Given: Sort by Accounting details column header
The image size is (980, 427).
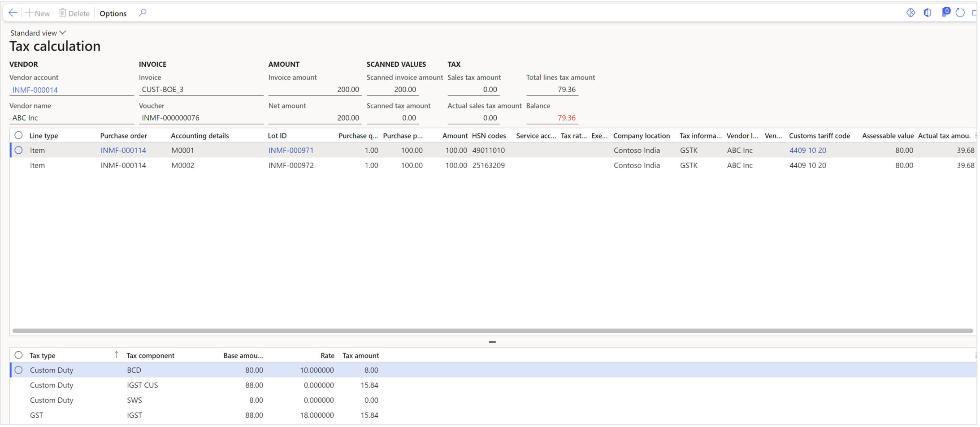Looking at the screenshot, I should 200,136.
